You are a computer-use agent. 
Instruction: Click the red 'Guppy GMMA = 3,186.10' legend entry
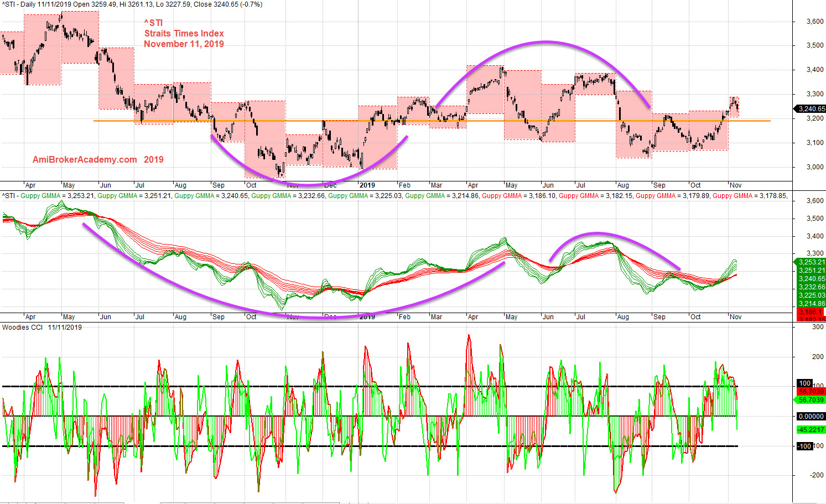(x=519, y=196)
